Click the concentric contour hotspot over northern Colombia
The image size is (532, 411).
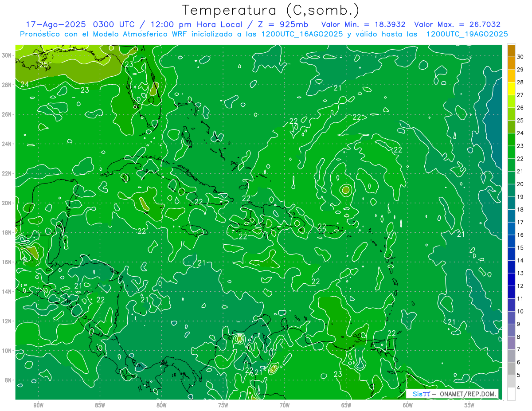pyautogui.click(x=239, y=339)
